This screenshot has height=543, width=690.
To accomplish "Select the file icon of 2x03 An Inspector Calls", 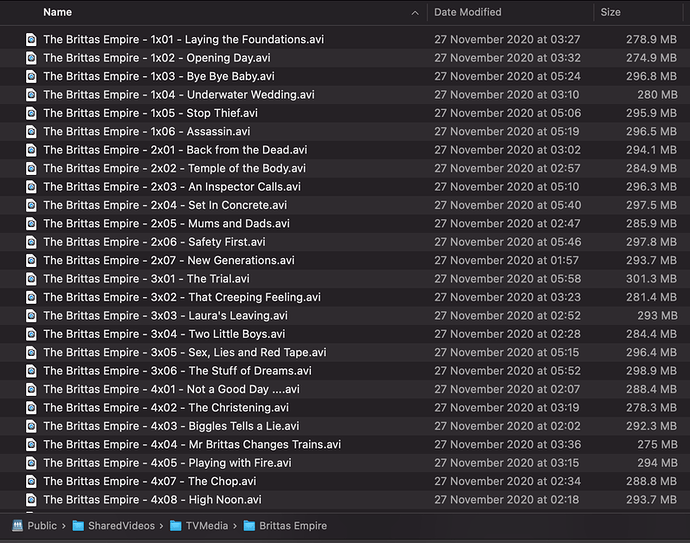I will [x=31, y=187].
